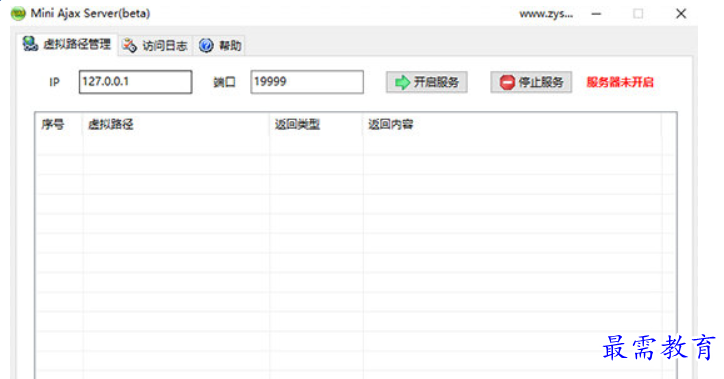Close the Mini Ajax Server window
The height and width of the screenshot is (379, 724).
click(681, 14)
